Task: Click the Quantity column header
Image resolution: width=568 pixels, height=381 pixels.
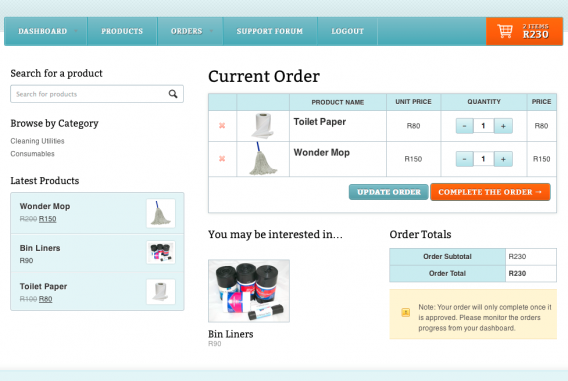Action: tap(484, 102)
